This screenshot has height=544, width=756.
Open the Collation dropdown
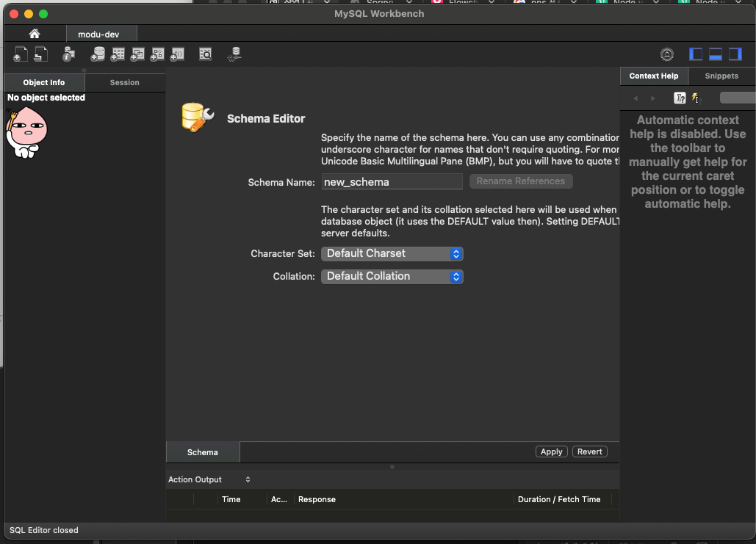[392, 276]
